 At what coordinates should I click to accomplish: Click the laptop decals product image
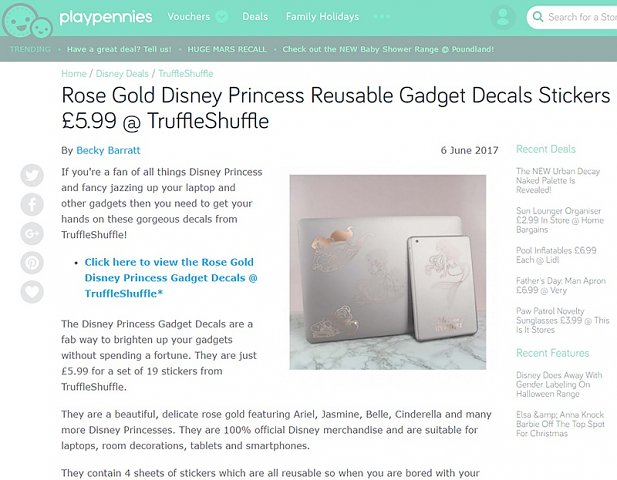[x=388, y=272]
